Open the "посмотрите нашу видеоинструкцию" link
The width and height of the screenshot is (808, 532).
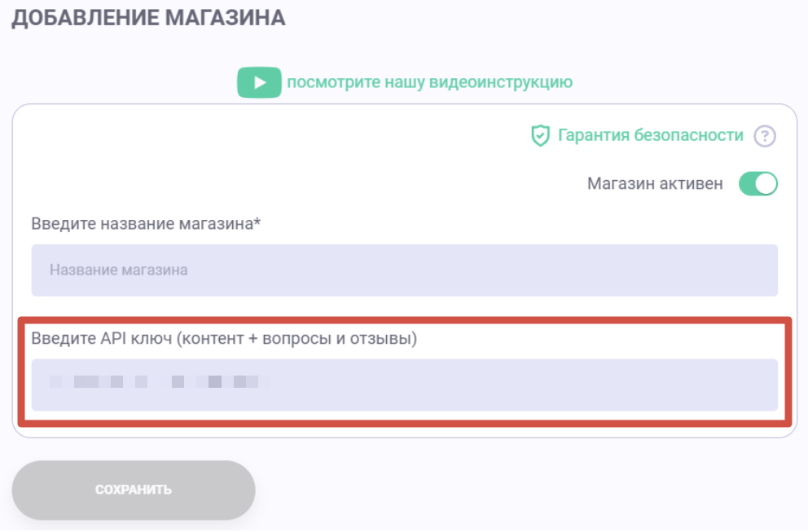[429, 82]
